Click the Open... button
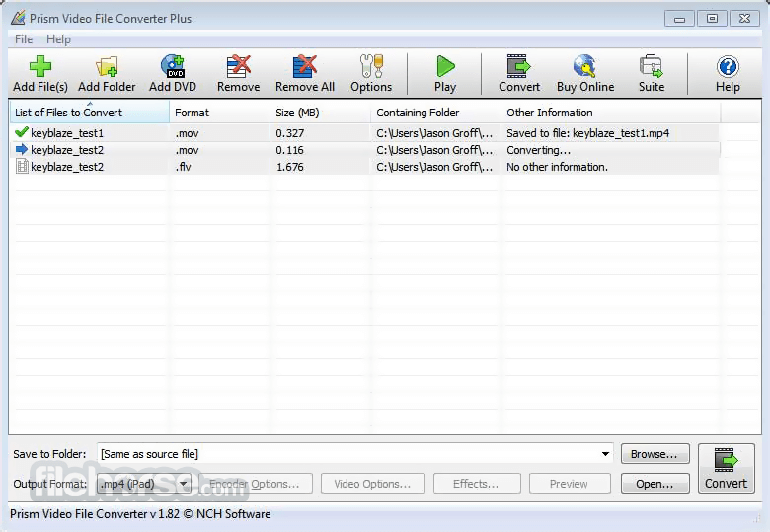770x532 pixels. [x=654, y=484]
